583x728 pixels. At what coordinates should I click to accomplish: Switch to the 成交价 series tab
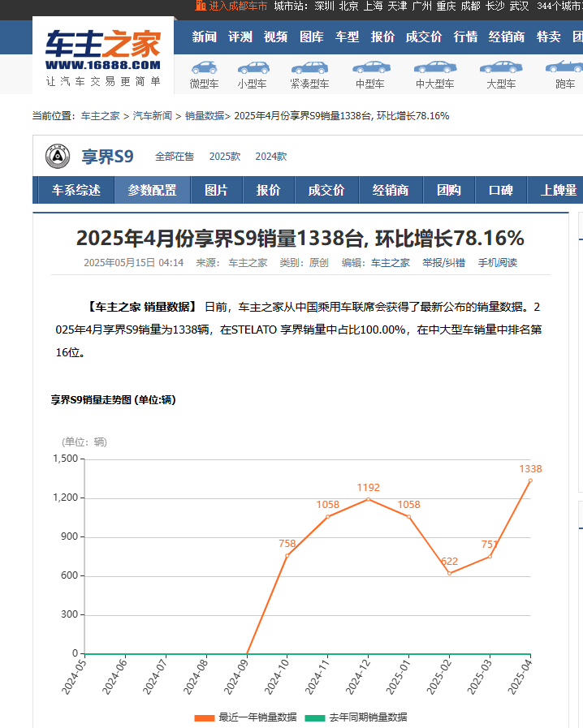326,190
